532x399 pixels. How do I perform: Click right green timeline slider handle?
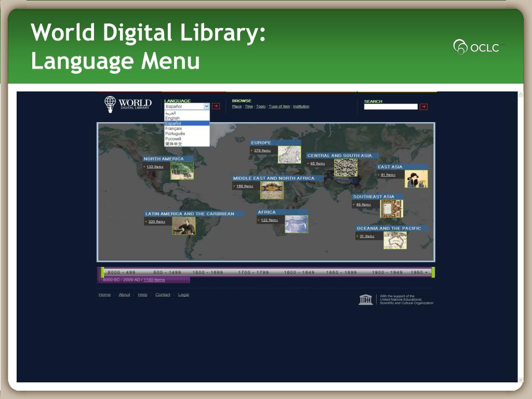coord(433,272)
